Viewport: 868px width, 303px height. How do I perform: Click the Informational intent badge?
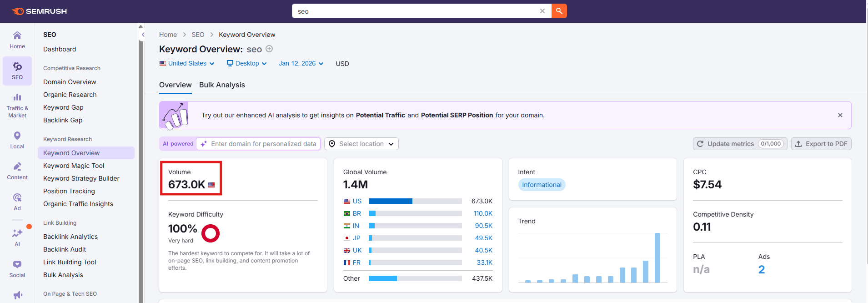(x=542, y=185)
